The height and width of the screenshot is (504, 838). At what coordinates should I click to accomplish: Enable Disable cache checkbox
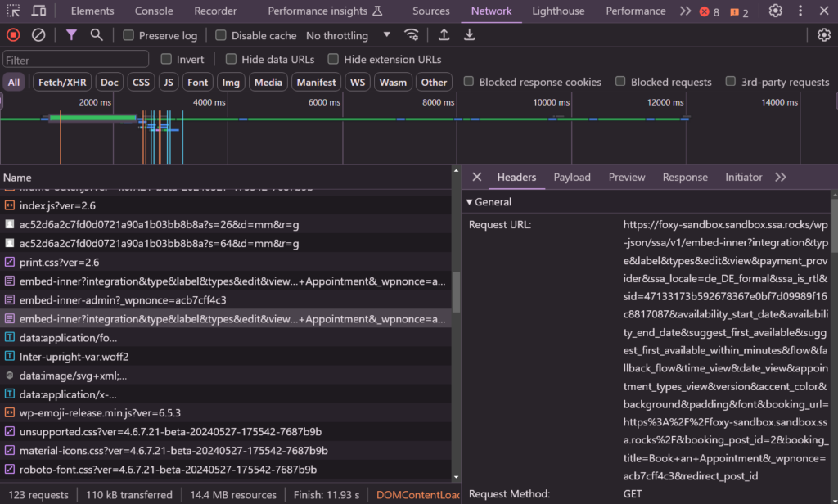coord(221,35)
